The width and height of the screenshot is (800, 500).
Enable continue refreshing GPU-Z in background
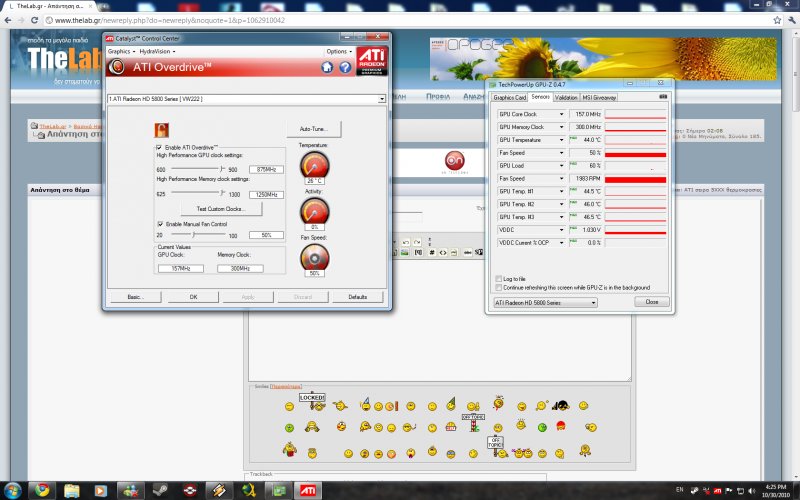pos(498,288)
